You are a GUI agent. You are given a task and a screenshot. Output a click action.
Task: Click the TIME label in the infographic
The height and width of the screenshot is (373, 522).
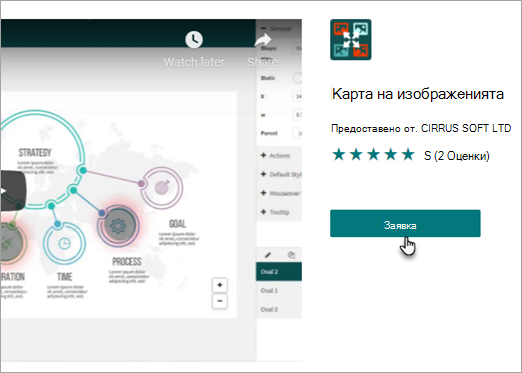pos(65,277)
